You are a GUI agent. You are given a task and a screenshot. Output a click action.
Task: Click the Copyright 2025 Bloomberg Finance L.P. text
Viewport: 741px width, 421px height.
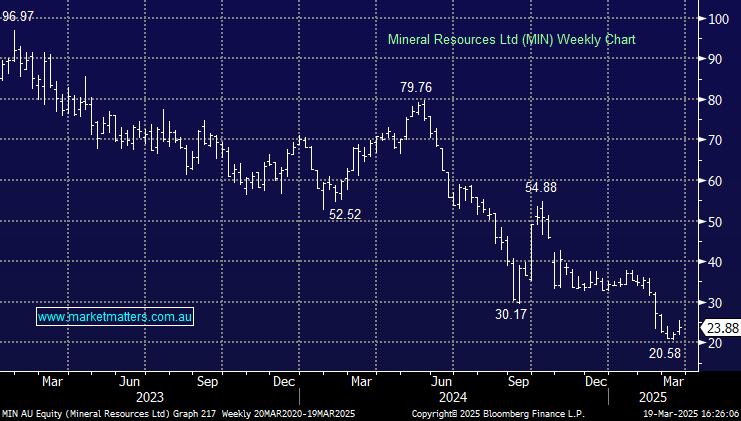click(x=498, y=414)
